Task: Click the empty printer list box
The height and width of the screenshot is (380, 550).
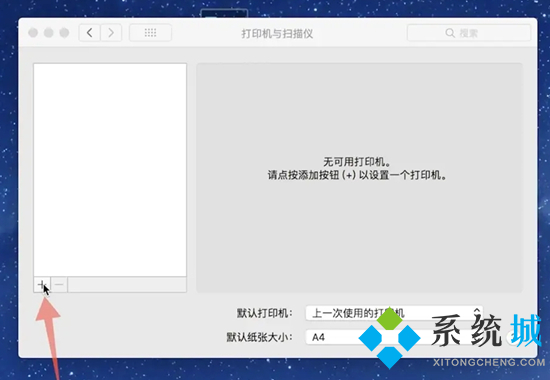Action: coord(110,170)
